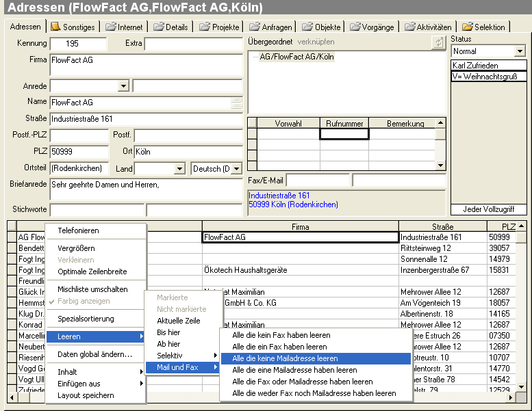Choose Alle die kein Fax haben leeren
Screen dimensions: 532x411
(x=316, y=335)
